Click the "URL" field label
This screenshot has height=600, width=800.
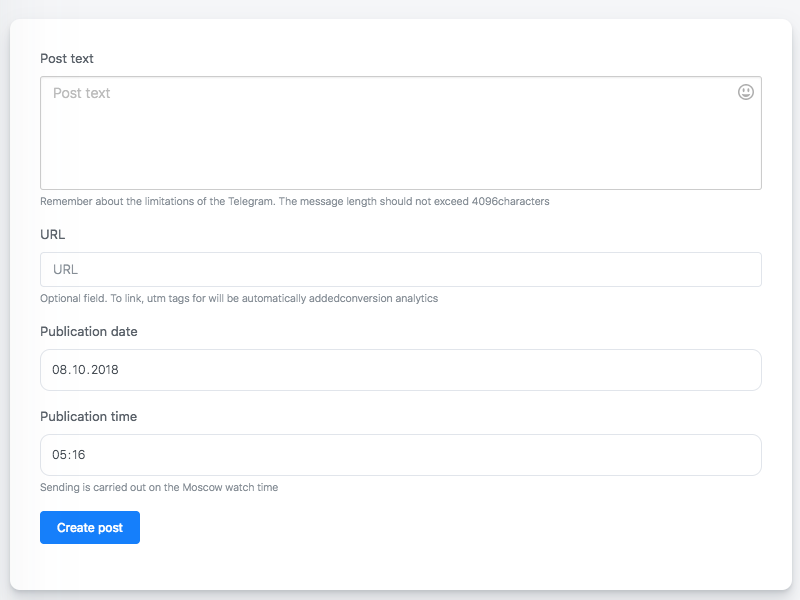53,234
